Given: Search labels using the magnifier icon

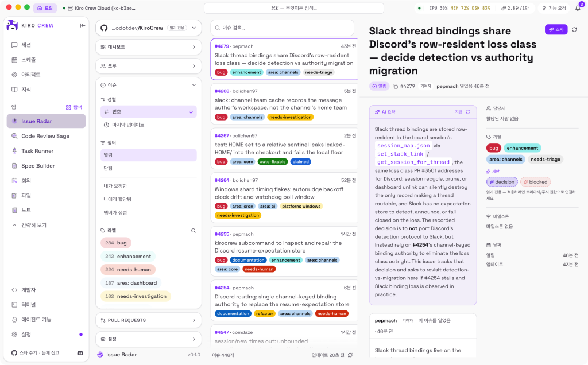Looking at the screenshot, I should click(193, 231).
